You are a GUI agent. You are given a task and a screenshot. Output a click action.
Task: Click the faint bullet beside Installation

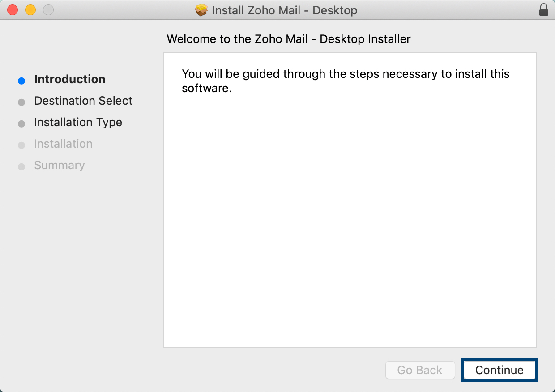(x=21, y=145)
